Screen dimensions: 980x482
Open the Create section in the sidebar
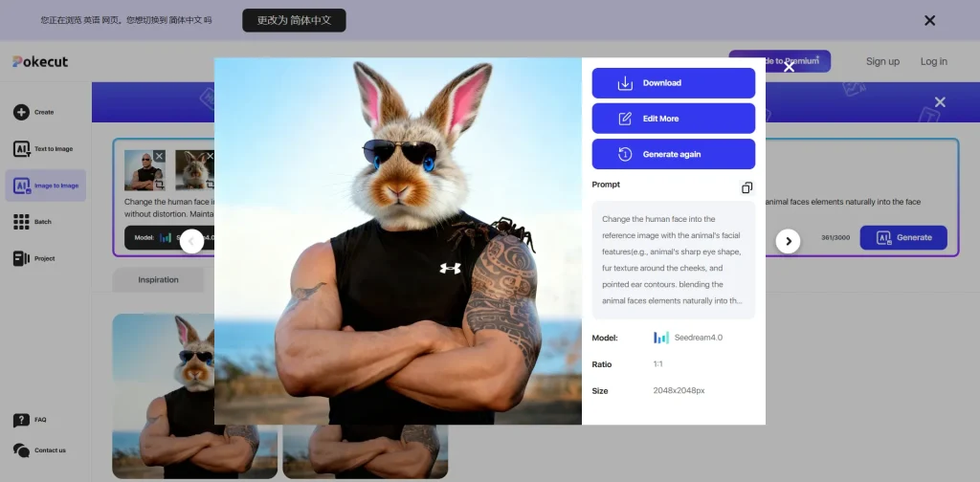[x=34, y=113]
